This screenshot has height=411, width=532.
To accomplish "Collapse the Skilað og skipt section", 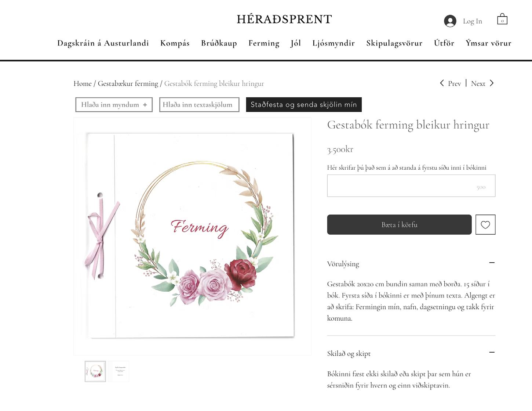I will tap(492, 352).
